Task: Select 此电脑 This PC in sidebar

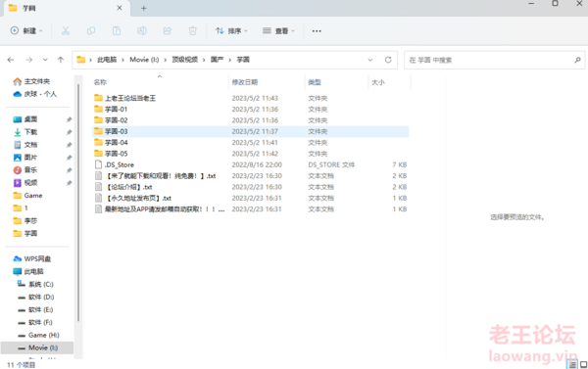Action: pos(28,271)
